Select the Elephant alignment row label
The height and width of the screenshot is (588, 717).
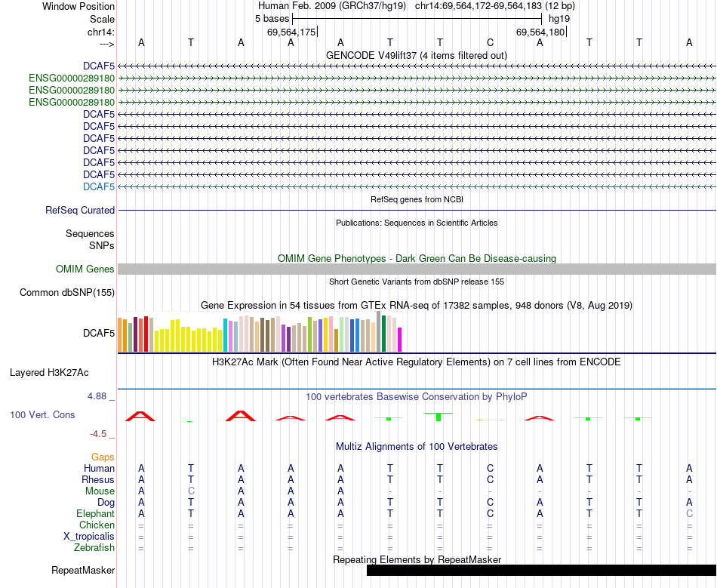pos(94,514)
